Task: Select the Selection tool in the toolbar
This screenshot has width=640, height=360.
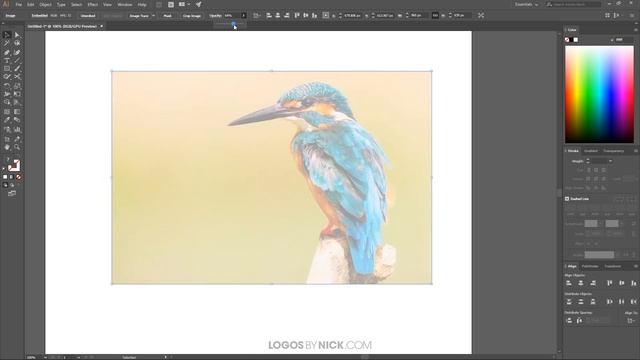Action: pyautogui.click(x=7, y=35)
